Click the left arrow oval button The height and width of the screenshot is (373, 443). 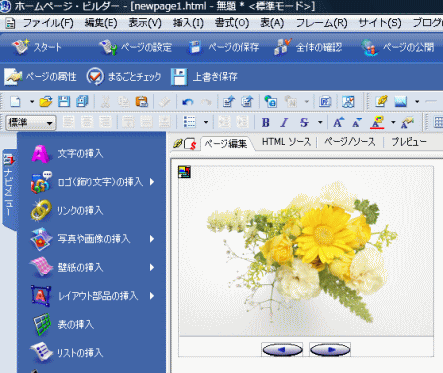[x=282, y=350]
